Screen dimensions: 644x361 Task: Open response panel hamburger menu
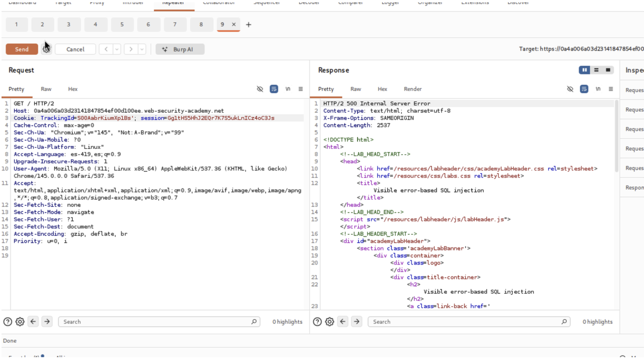611,89
